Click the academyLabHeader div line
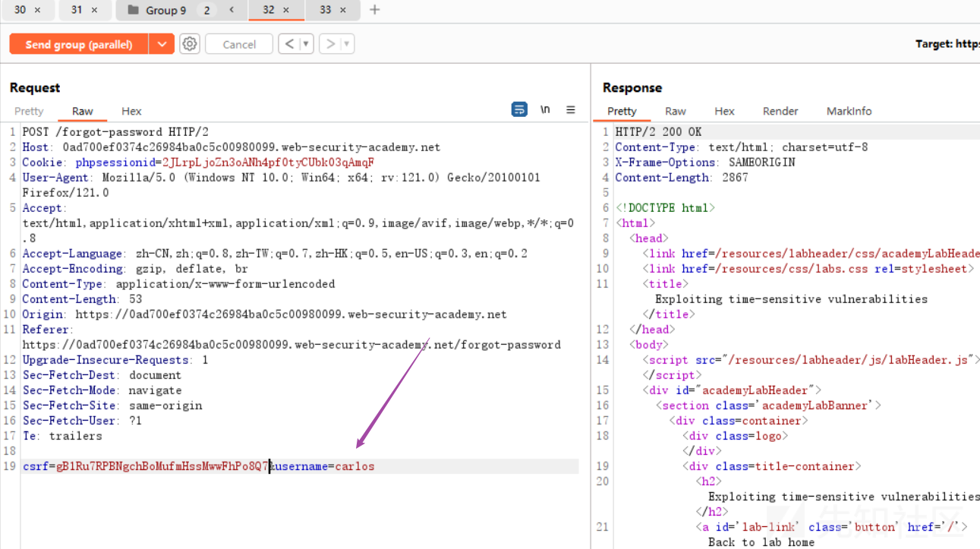 (732, 390)
